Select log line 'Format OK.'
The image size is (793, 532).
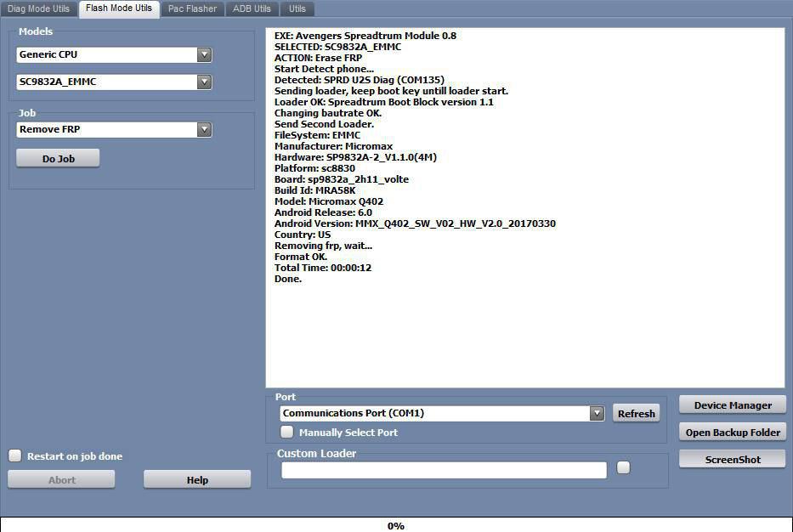pos(301,257)
